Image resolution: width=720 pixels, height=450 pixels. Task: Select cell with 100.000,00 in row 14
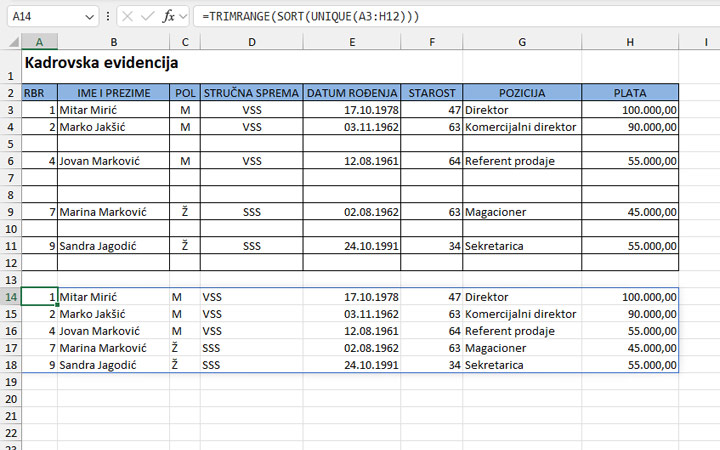630,297
